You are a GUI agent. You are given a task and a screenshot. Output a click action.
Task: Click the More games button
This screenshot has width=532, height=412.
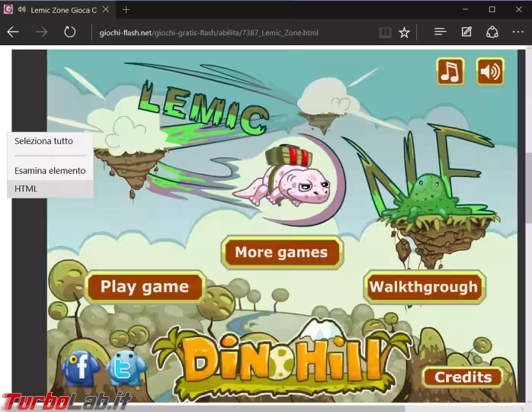(x=281, y=253)
